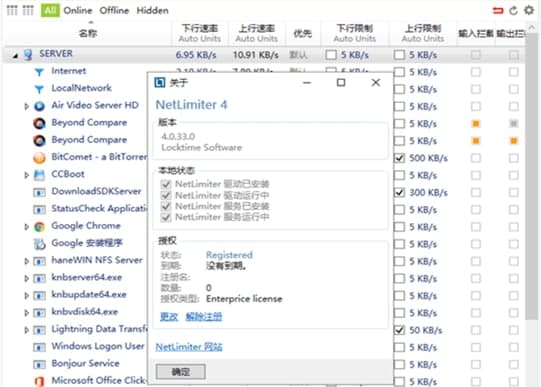The height and width of the screenshot is (387, 541).
Task: Click the knbserver64.exe icon
Action: 39,278
